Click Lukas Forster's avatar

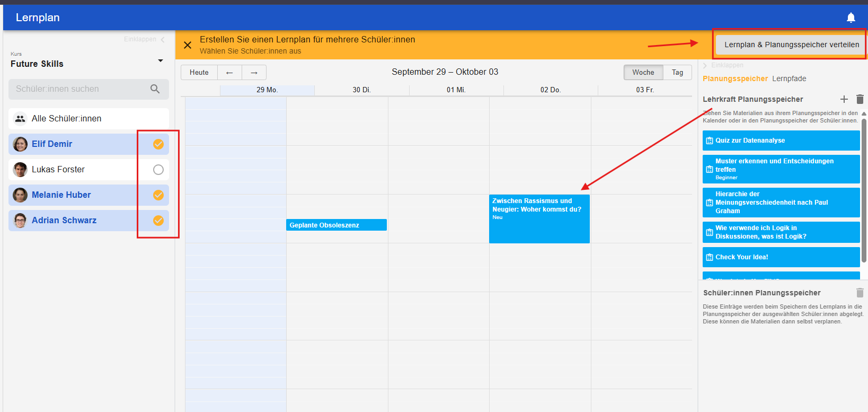20,170
